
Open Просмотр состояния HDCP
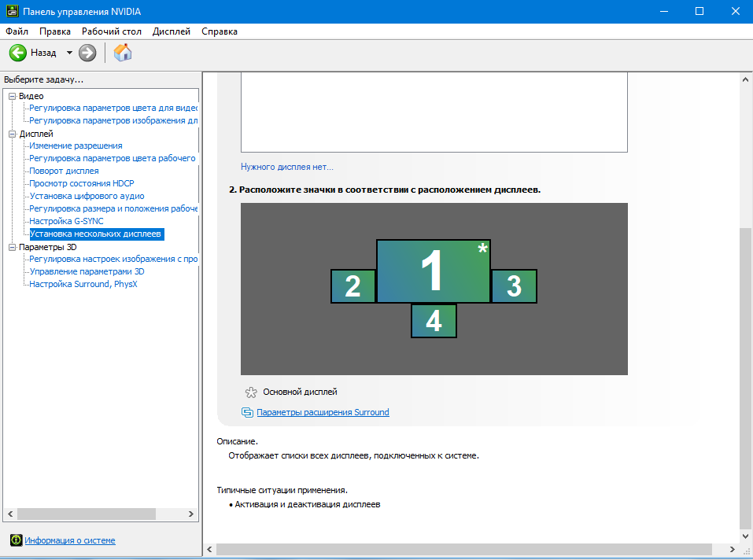click(x=82, y=183)
